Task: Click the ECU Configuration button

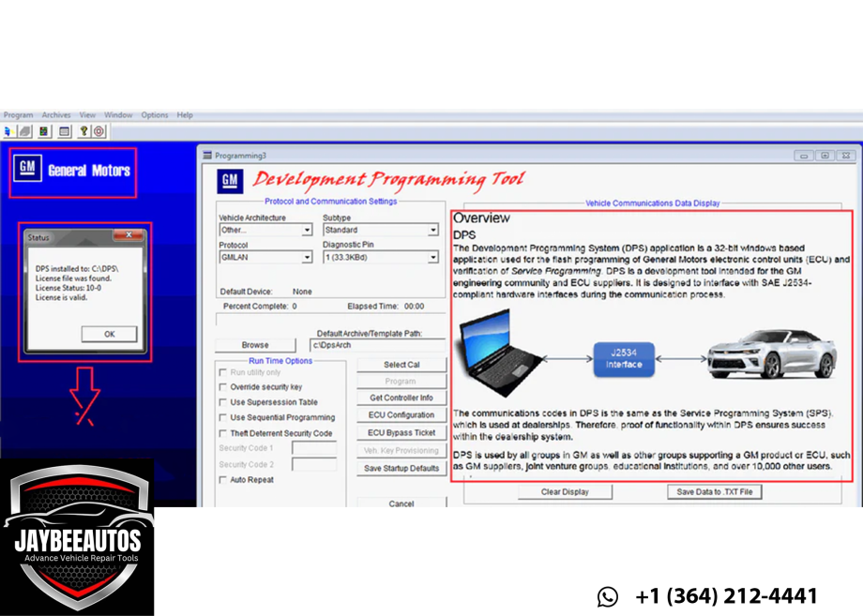Action: 401,414
